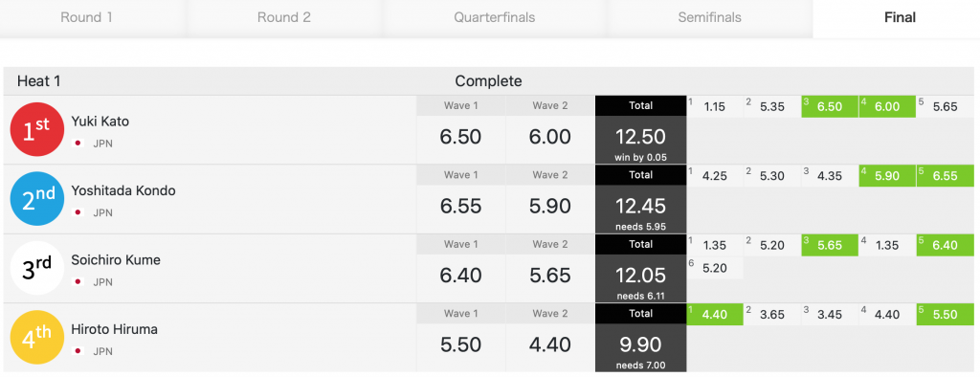Screen dimensions: 980x377
Task: Click the yellow 4th place badge
Action: [37, 338]
